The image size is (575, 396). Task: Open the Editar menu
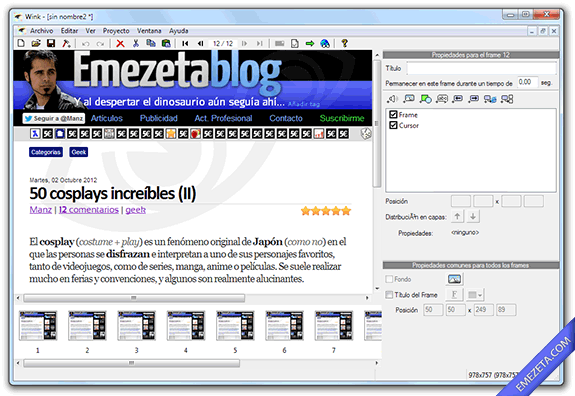point(69,31)
